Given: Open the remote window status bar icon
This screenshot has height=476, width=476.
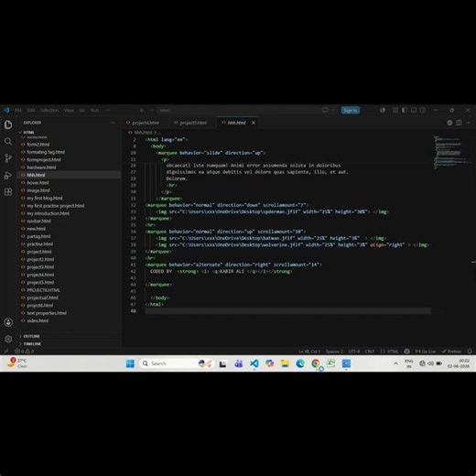Looking at the screenshot, I should [6, 352].
